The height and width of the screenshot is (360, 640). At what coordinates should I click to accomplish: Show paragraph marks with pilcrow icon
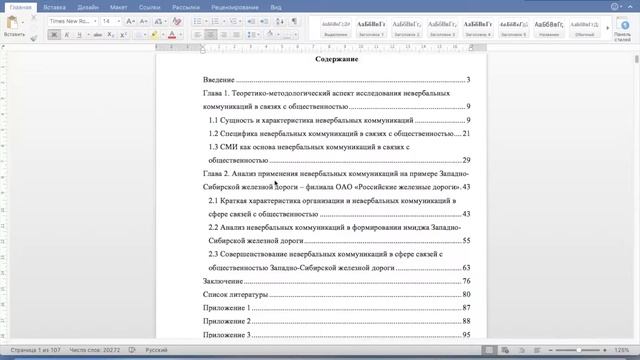pos(294,21)
